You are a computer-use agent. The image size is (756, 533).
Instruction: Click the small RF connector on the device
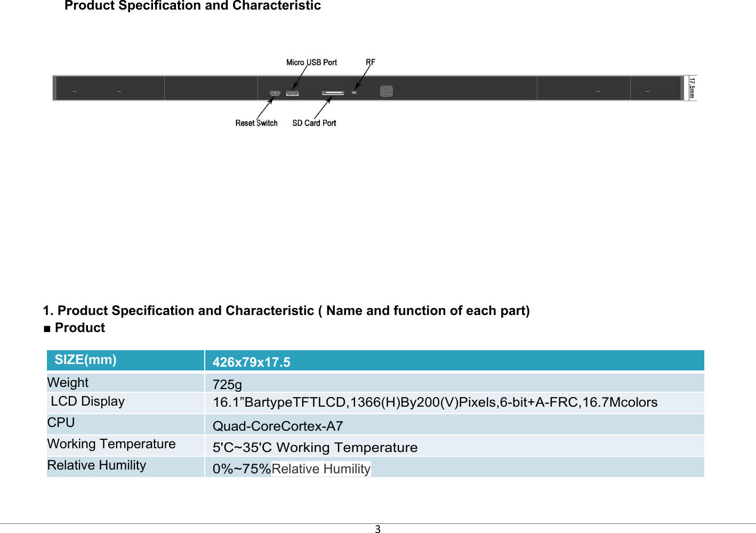point(354,93)
